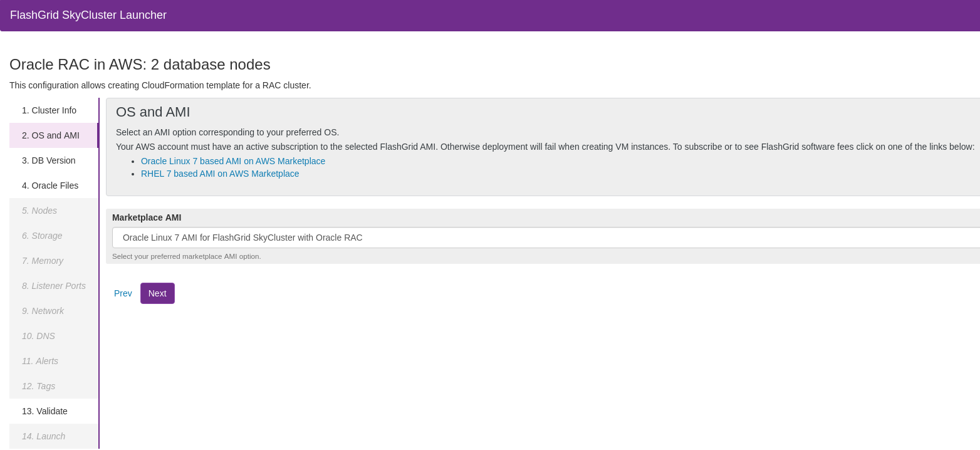
Task: Select the Nodes step in sidebar
Action: (x=39, y=211)
